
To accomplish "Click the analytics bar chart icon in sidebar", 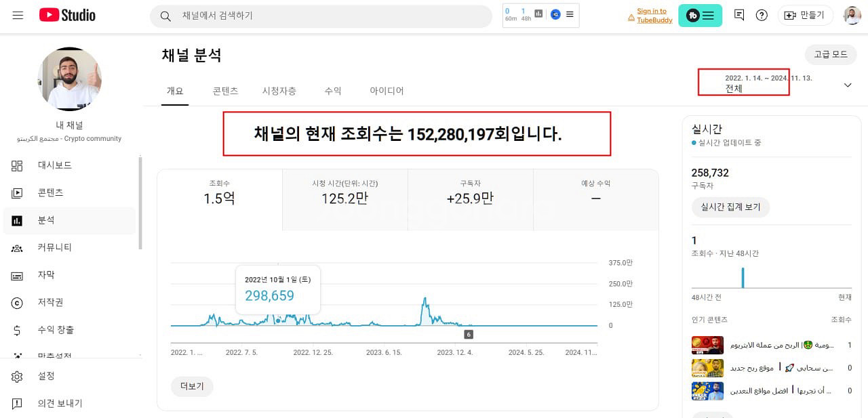I will [x=17, y=221].
